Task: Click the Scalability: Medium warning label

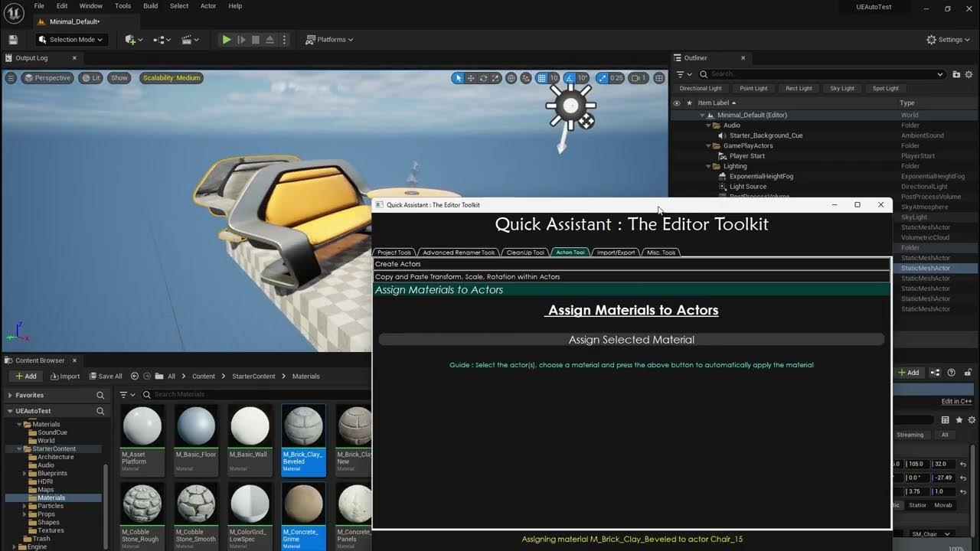Action: point(171,78)
